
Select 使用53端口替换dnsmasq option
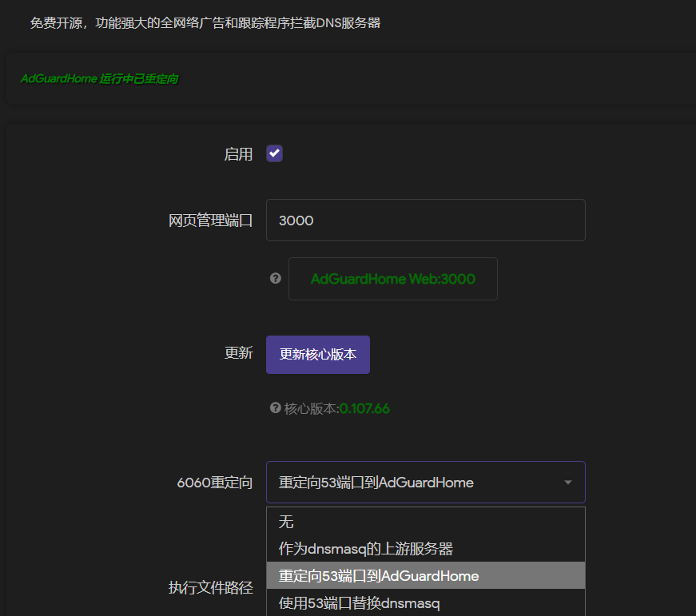[x=426, y=602]
